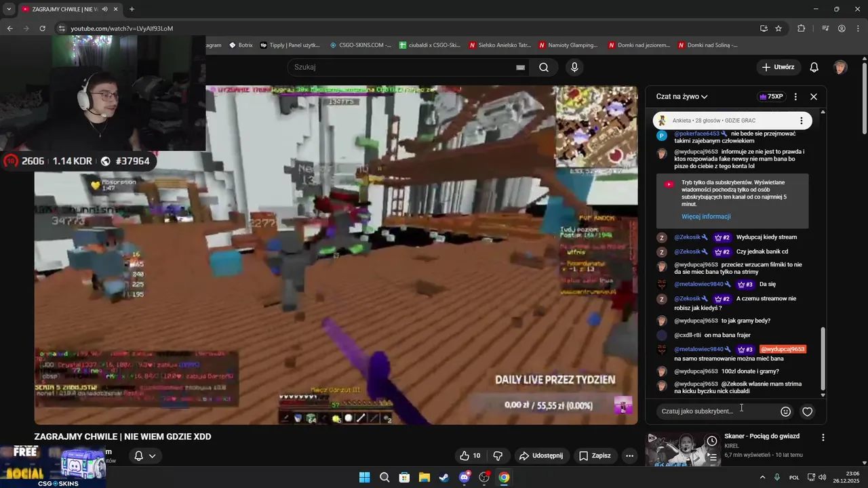Show hidden system tray icons chevron
The width and height of the screenshot is (868, 488).
tap(762, 477)
